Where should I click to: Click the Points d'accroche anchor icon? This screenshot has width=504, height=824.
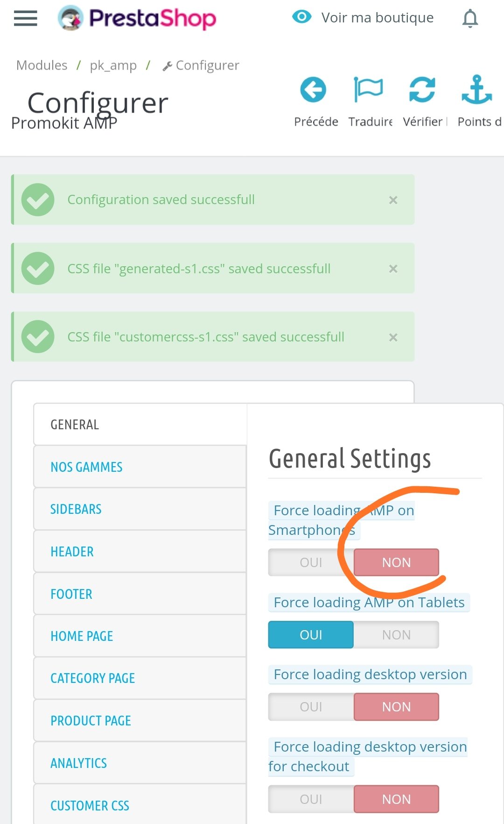(476, 90)
